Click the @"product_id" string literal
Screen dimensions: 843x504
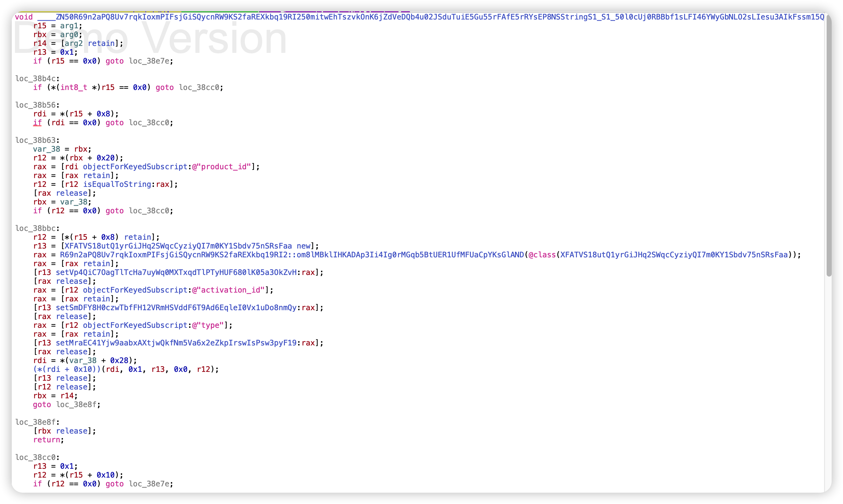coord(221,167)
